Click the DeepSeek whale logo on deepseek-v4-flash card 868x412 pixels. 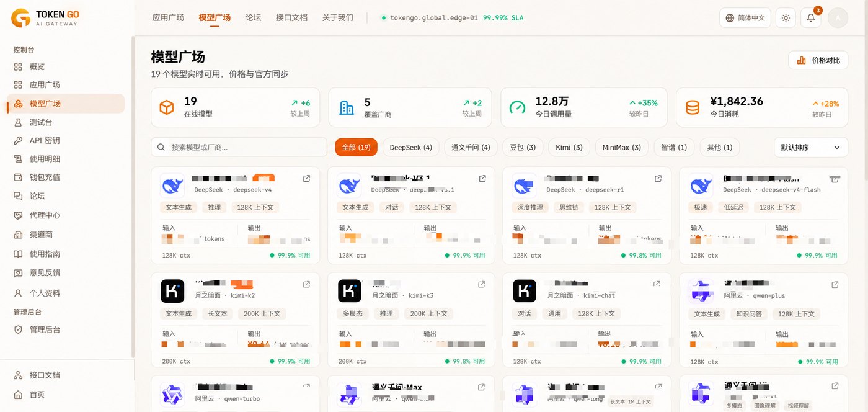click(701, 186)
